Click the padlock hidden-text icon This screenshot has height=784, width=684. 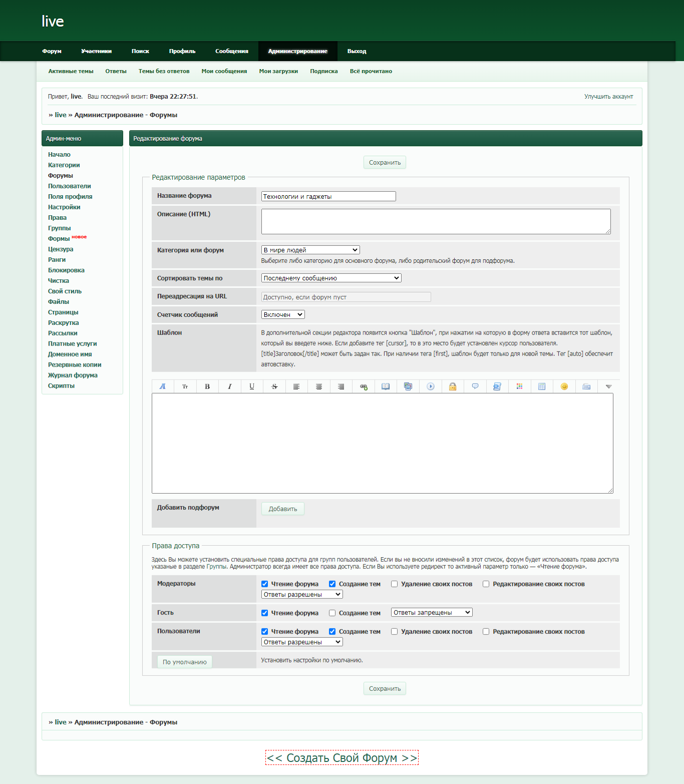[x=453, y=386]
